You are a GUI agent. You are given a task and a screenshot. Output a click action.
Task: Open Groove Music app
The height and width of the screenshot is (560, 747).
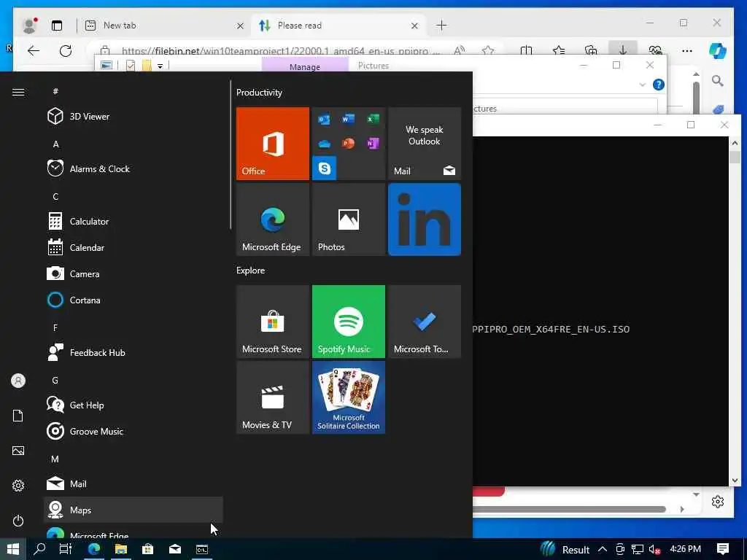pos(133,432)
